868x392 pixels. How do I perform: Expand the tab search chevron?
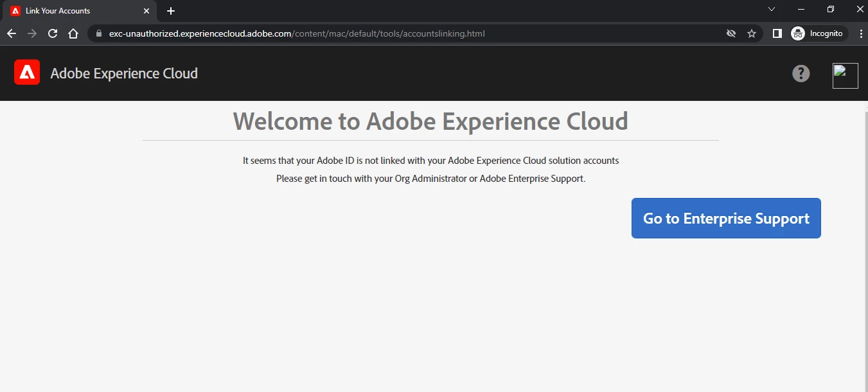click(x=772, y=10)
